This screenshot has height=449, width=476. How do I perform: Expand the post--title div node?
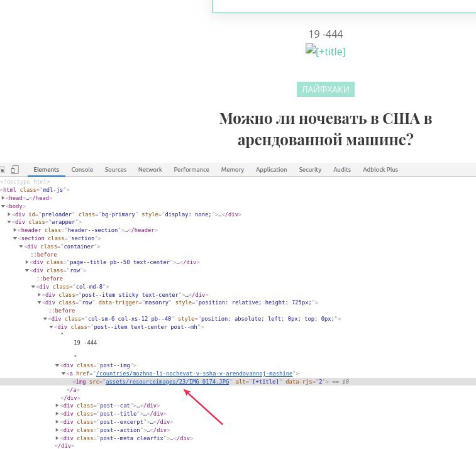click(57, 414)
